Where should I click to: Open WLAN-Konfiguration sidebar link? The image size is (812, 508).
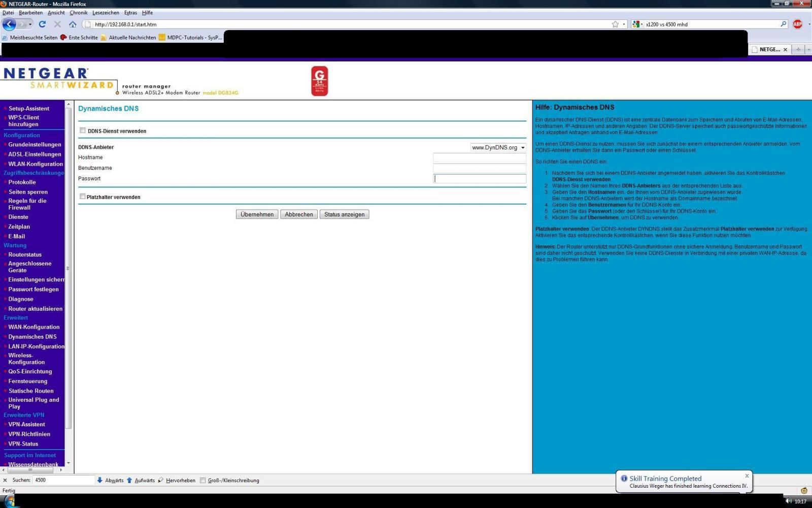36,164
